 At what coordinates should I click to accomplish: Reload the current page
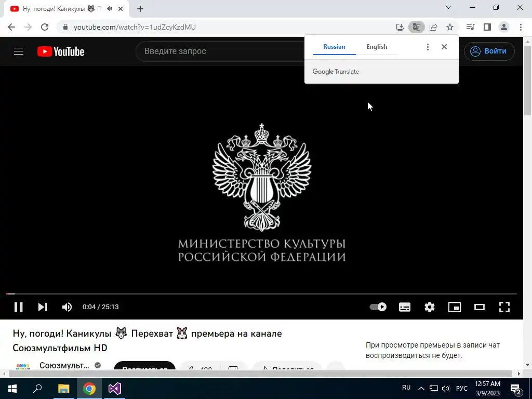[45, 27]
